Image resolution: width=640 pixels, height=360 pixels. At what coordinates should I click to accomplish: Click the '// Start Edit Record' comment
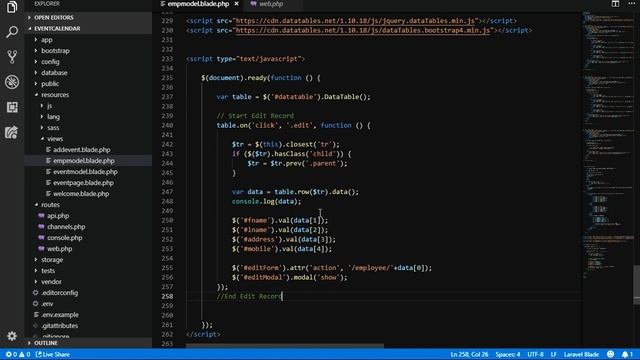pos(255,116)
